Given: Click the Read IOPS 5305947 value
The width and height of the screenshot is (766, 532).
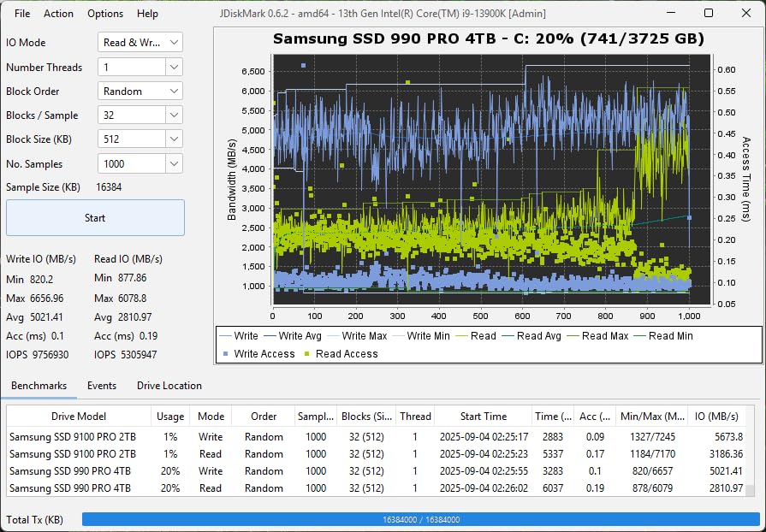Looking at the screenshot, I should (139, 355).
